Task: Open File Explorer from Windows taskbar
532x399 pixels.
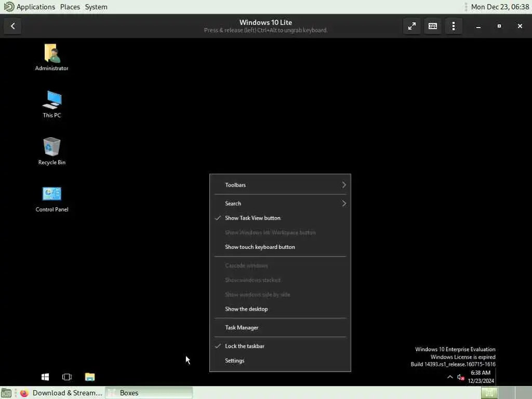Action: [x=89, y=377]
